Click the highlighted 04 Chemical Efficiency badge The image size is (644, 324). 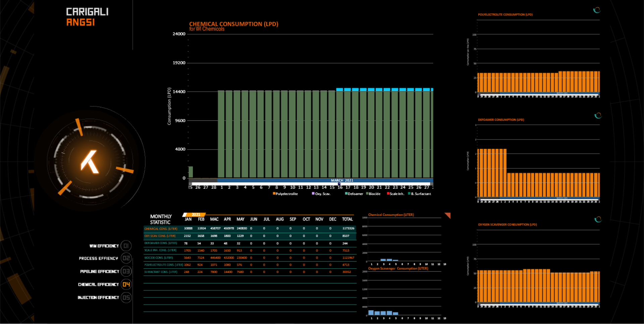pos(126,284)
